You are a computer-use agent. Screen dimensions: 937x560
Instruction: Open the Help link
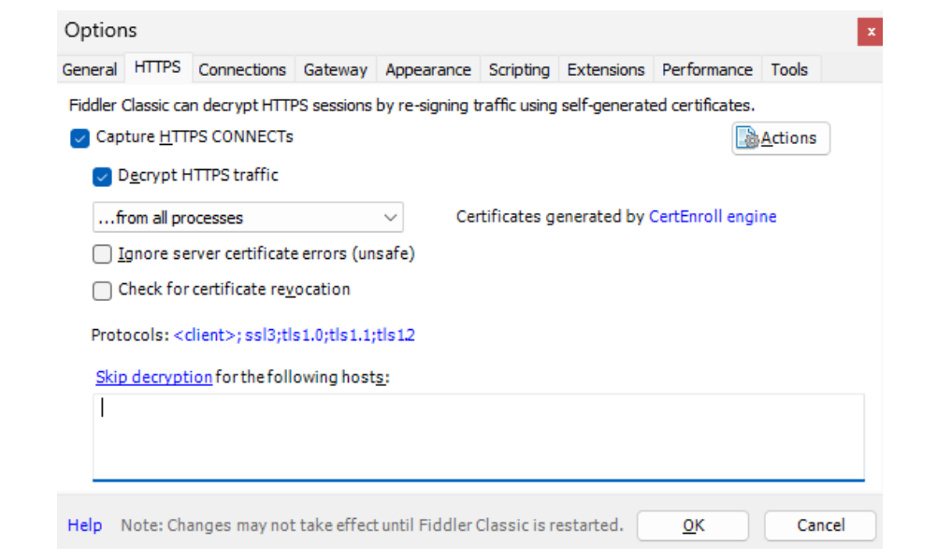click(84, 525)
